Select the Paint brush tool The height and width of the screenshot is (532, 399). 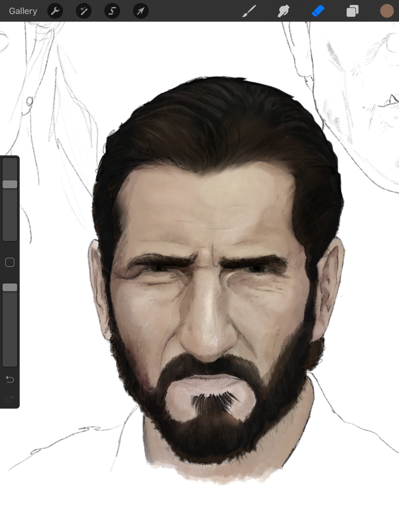pos(249,11)
